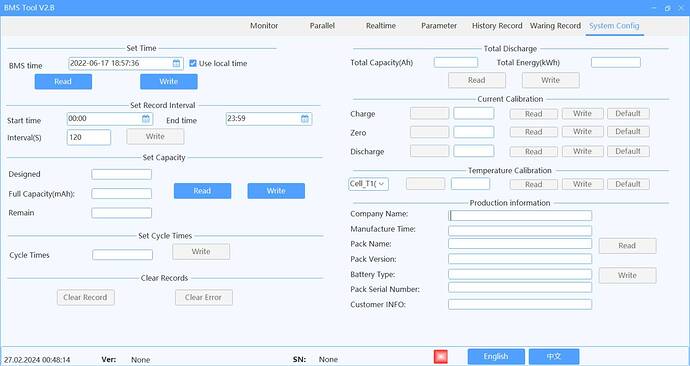This screenshot has width=690, height=366.
Task: Open the Realtime tab
Action: tap(381, 26)
